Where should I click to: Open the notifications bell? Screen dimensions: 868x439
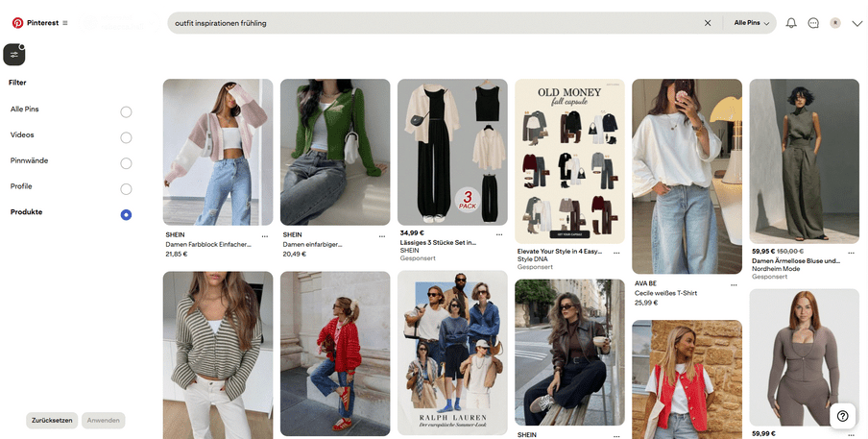click(791, 23)
